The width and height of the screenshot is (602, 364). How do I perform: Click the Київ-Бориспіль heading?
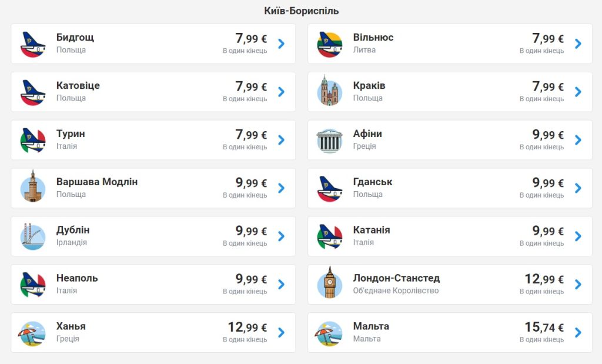coord(302,11)
